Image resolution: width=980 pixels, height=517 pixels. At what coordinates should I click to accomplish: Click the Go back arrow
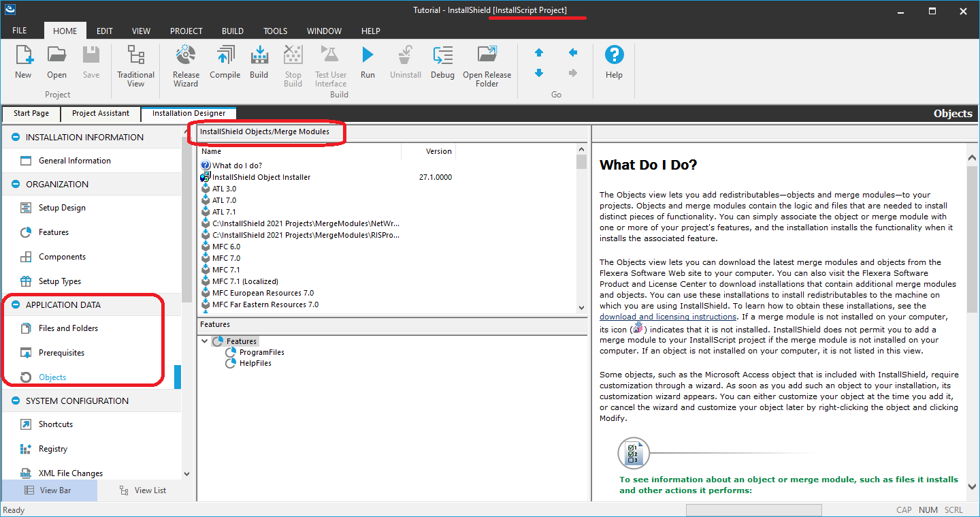pos(573,52)
